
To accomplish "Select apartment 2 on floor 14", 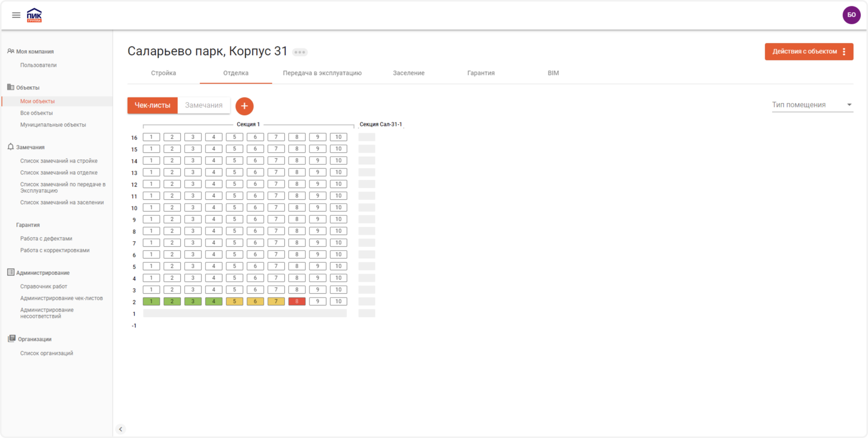I will click(172, 161).
